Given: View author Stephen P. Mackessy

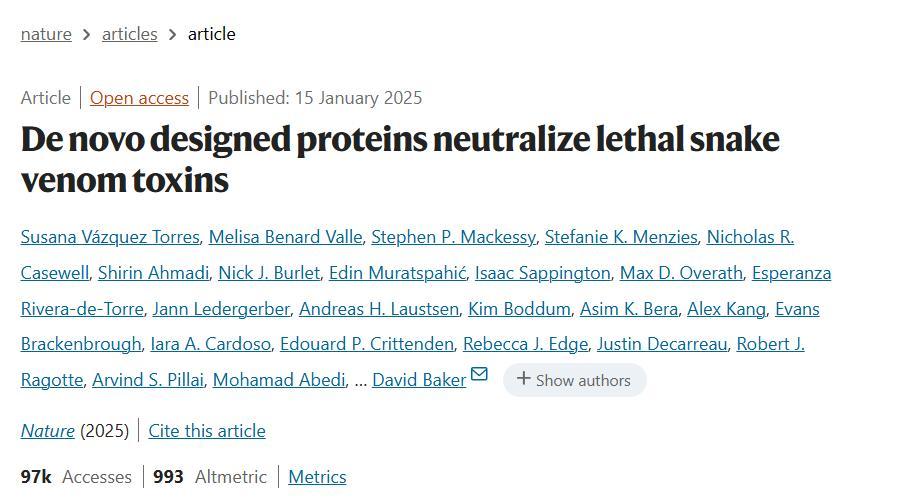Looking at the screenshot, I should 453,237.
